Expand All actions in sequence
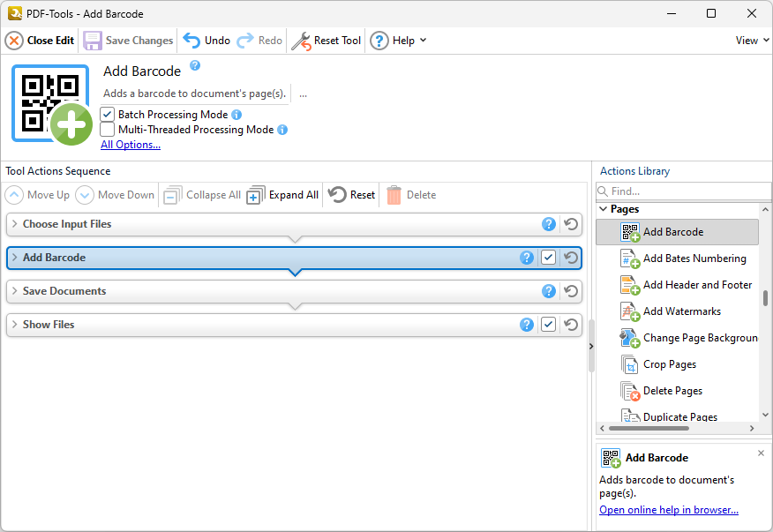Screen dimensions: 773x532 click(282, 195)
